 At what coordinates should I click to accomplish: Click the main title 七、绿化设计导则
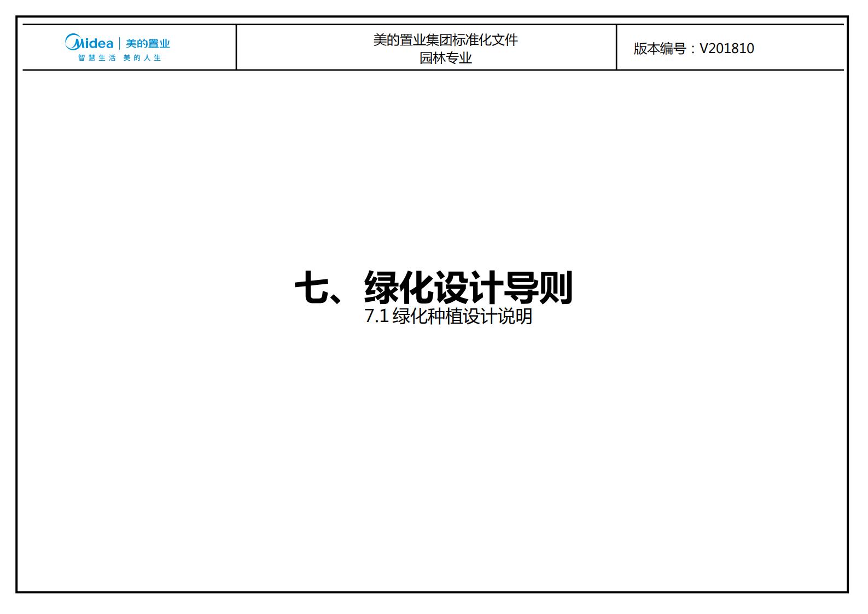[x=433, y=287]
